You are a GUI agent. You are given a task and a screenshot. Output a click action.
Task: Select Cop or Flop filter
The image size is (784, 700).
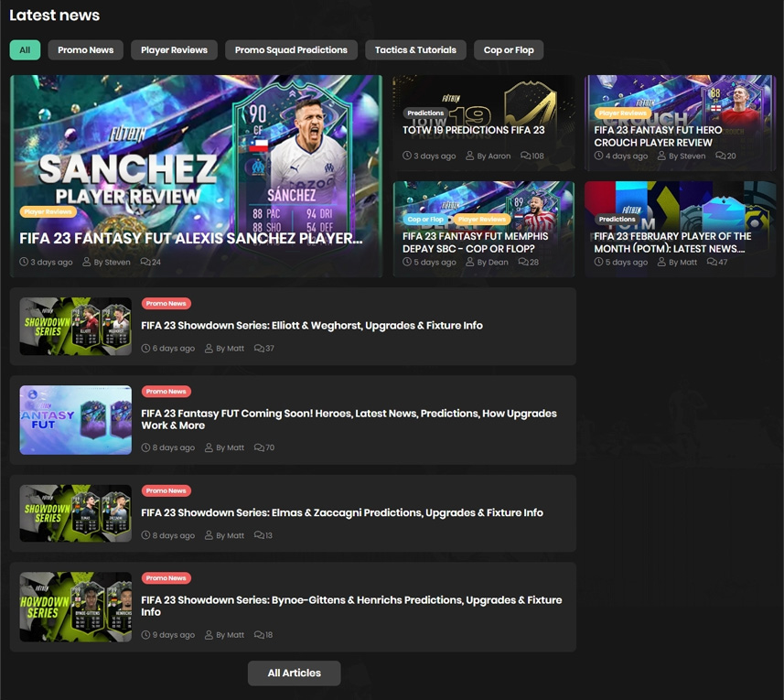pos(509,50)
